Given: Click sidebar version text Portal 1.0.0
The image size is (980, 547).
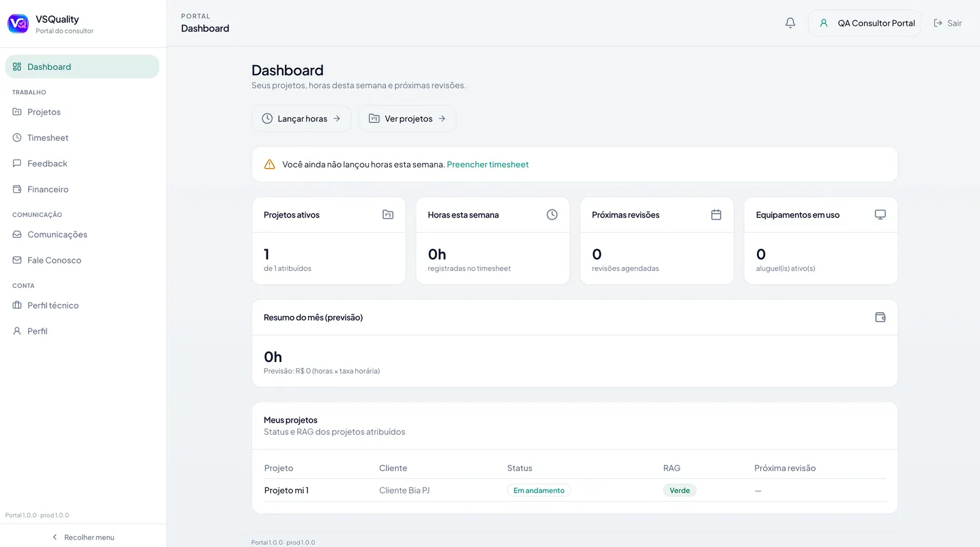Looking at the screenshot, I should [37, 515].
